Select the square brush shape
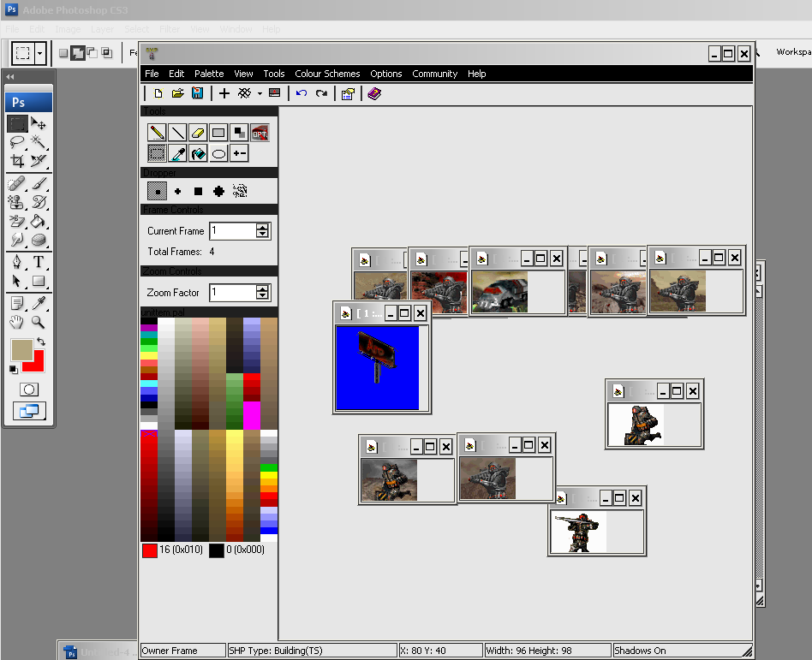The width and height of the screenshot is (812, 660). click(198, 191)
